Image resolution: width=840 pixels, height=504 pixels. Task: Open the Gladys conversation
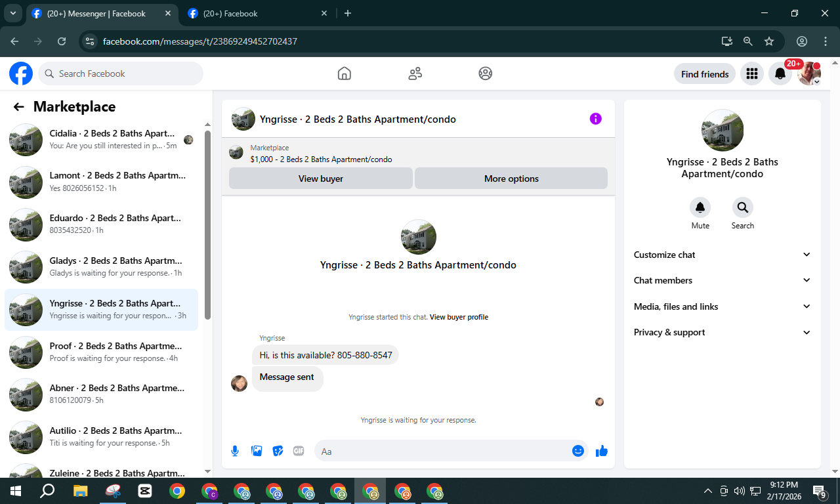(x=102, y=267)
